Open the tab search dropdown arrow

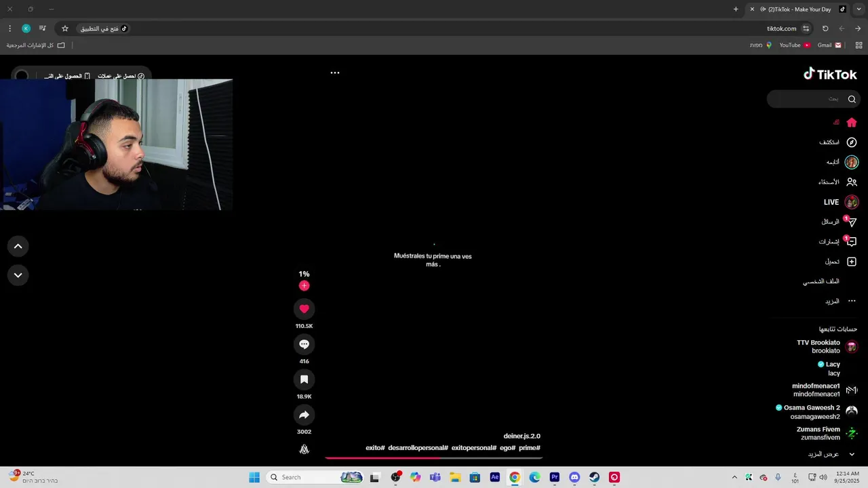pos(859,9)
